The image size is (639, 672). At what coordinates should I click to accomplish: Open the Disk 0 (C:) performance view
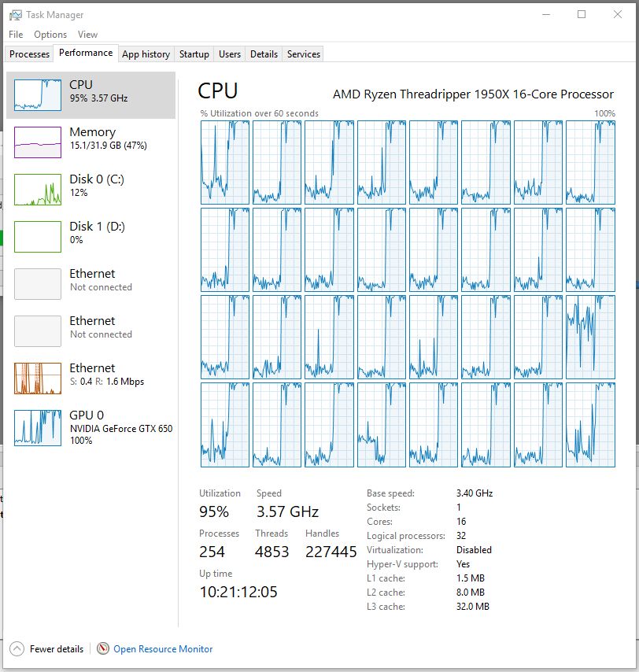click(x=38, y=190)
